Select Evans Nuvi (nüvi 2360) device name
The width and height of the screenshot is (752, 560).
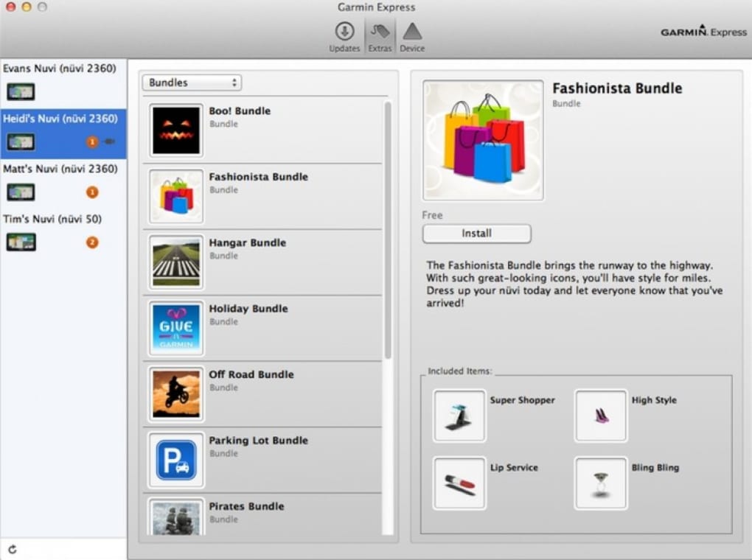pos(60,69)
